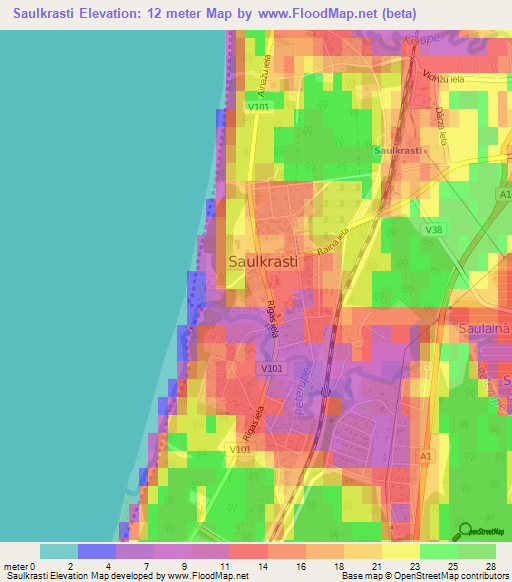This screenshot has width=512, height=582.
Task: Click the Saulainā place label
Action: (484, 328)
